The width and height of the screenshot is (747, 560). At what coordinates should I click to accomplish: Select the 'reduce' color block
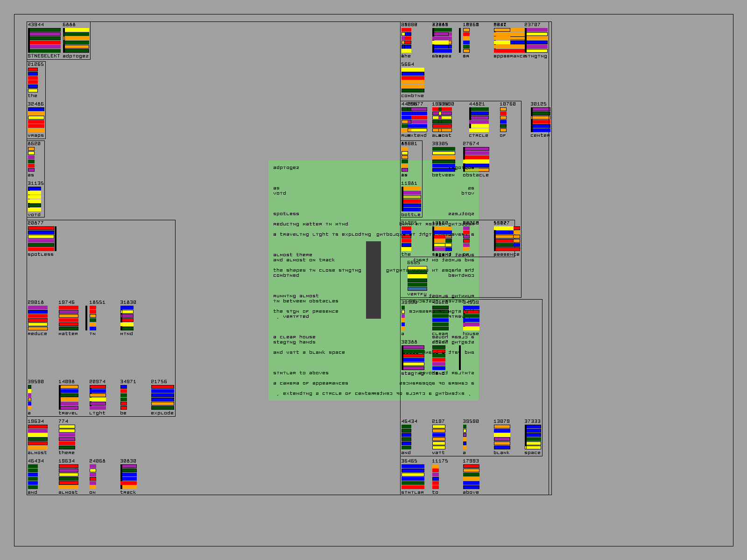tap(37, 318)
